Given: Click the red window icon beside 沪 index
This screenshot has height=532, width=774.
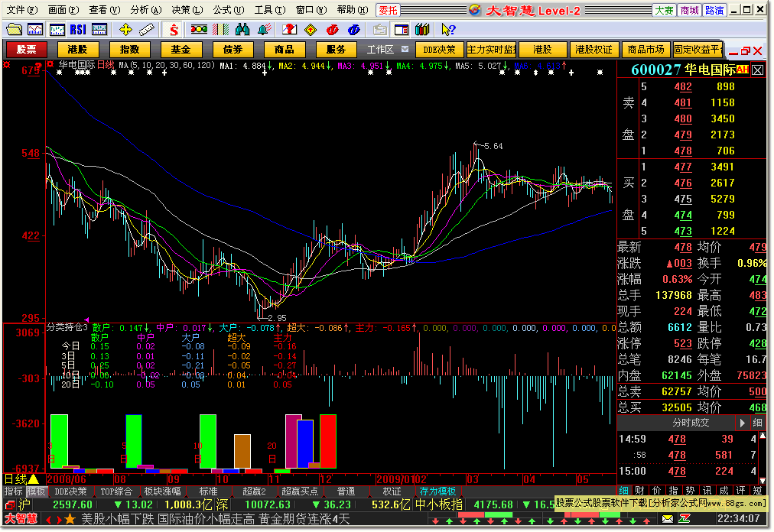Looking at the screenshot, I should click(x=10, y=504).
